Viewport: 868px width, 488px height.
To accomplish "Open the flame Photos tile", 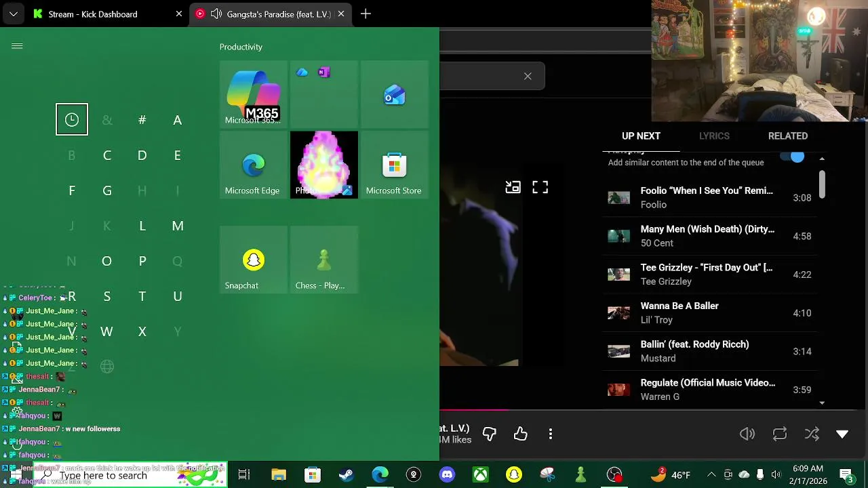I will click(323, 165).
